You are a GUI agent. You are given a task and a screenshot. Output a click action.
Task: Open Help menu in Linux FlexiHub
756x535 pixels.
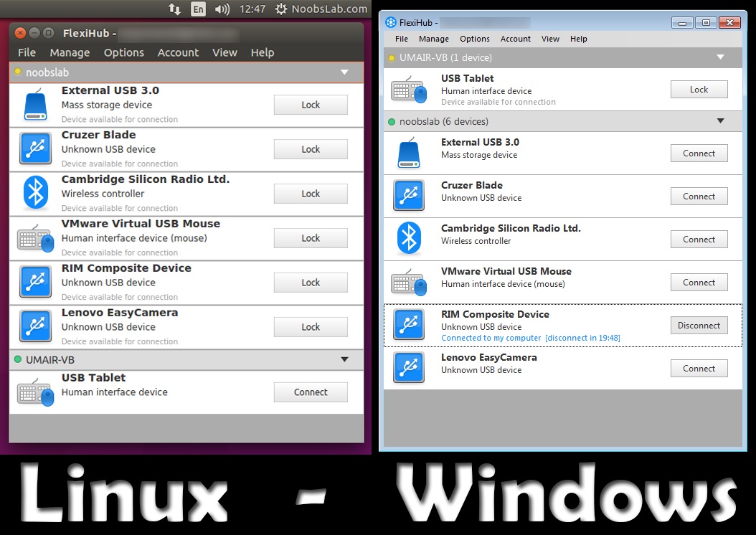tap(263, 52)
